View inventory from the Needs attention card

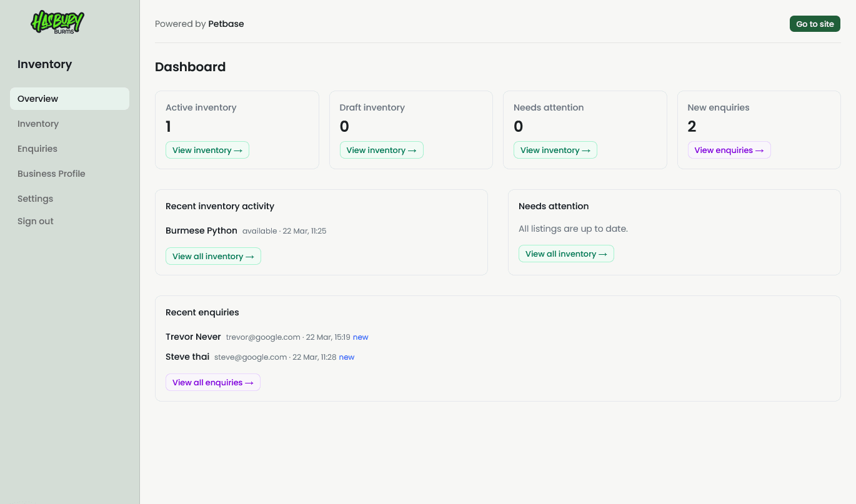(555, 150)
